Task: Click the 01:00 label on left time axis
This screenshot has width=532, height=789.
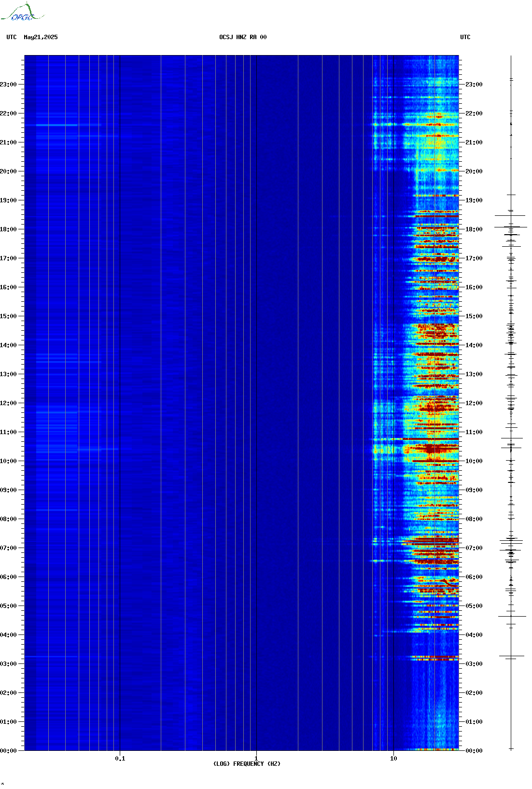Action: (8, 722)
